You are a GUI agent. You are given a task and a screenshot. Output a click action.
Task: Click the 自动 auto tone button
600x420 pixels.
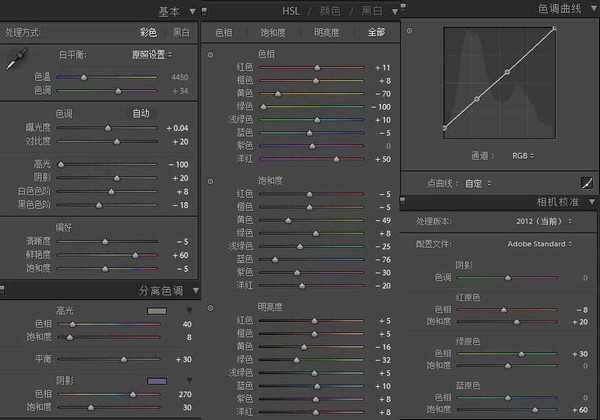click(141, 113)
